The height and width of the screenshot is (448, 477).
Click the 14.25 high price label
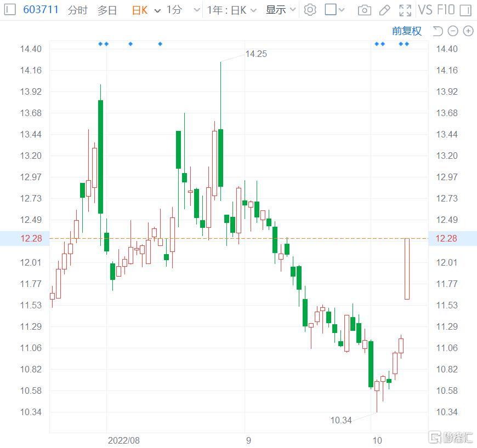(x=256, y=54)
